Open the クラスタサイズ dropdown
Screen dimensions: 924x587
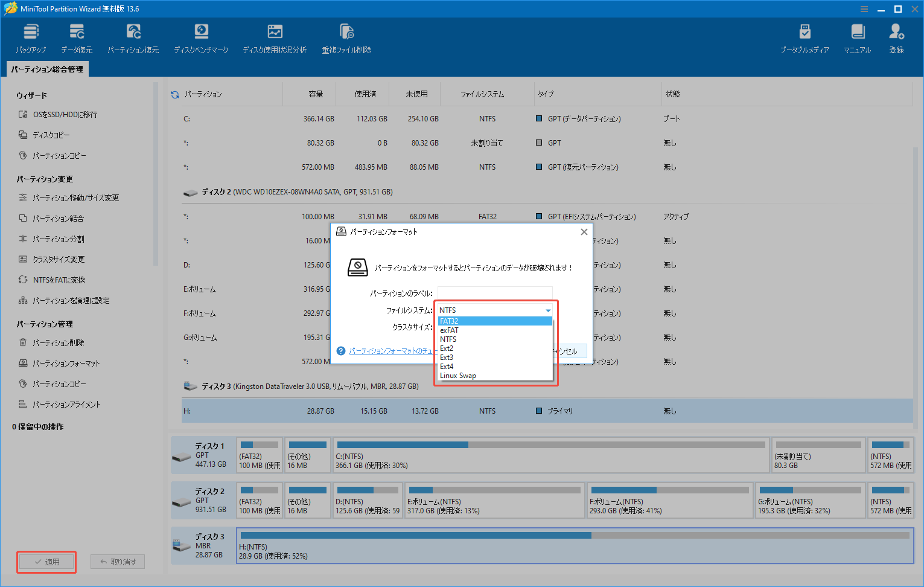[495, 327]
